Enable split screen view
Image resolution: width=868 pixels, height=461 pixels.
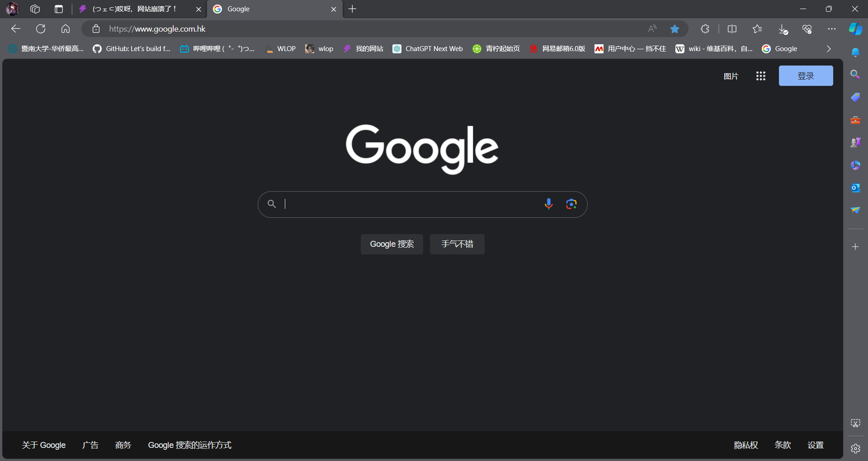732,29
